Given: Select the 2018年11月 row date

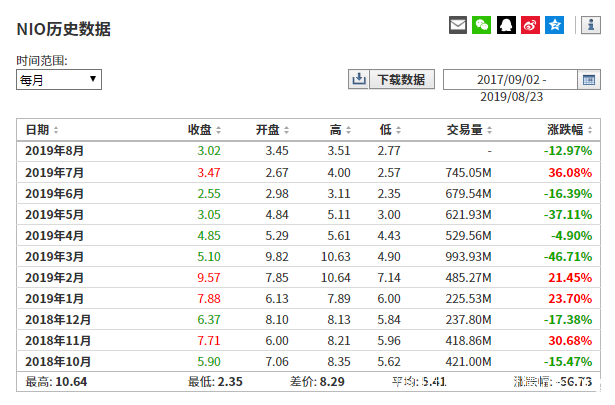Looking at the screenshot, I should [x=58, y=341].
